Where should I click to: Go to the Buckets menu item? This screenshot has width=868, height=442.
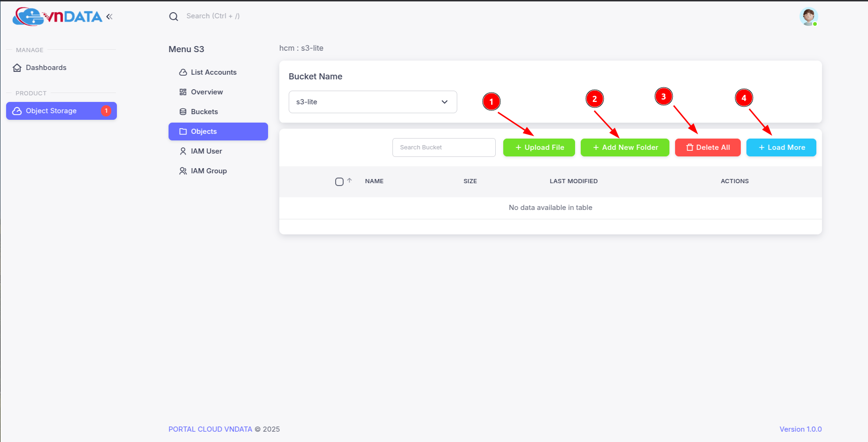(x=204, y=112)
